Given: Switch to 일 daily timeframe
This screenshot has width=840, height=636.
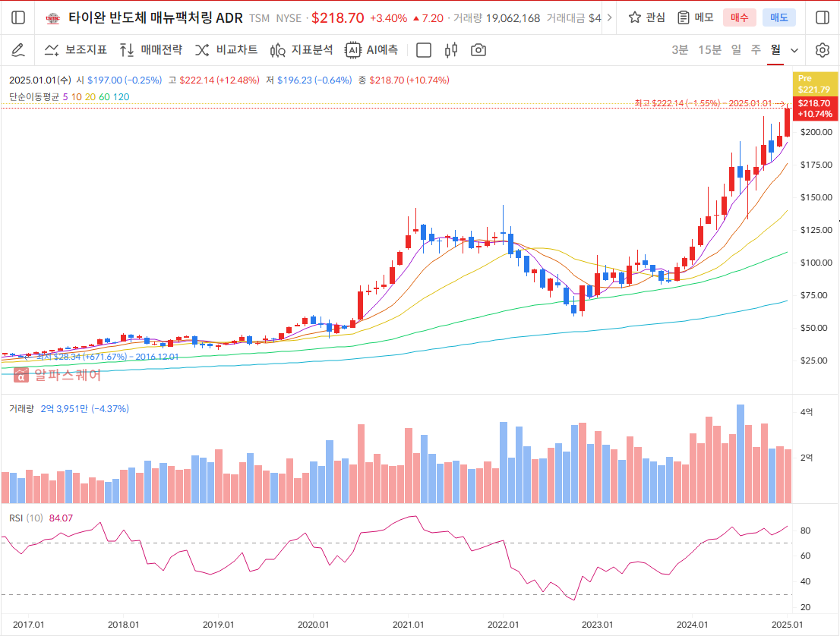Looking at the screenshot, I should [x=737, y=50].
